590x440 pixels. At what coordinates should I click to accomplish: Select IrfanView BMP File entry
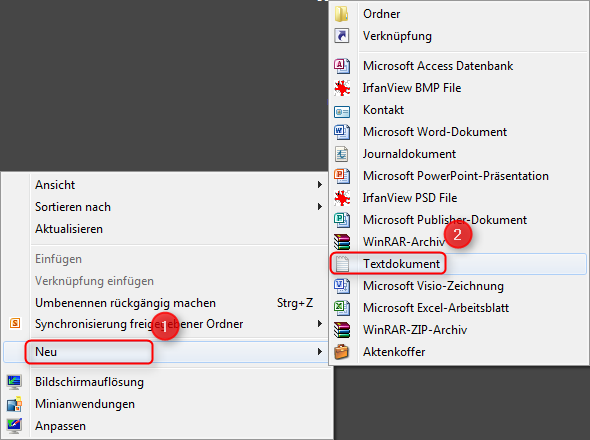[459, 88]
